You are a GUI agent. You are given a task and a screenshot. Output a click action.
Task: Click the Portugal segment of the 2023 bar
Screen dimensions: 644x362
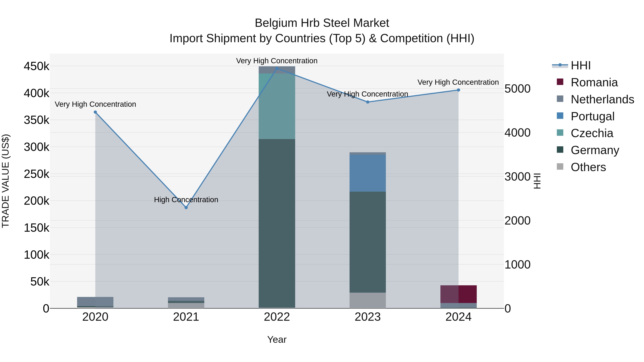click(367, 173)
